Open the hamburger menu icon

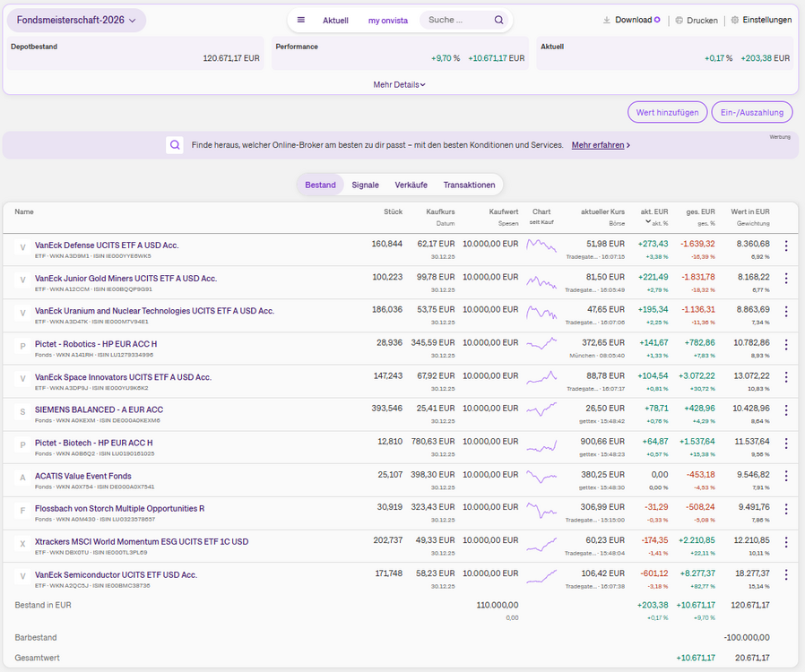point(301,20)
